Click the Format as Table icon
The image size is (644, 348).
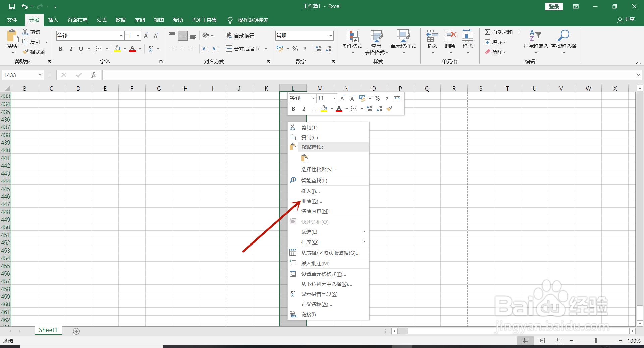click(x=376, y=36)
